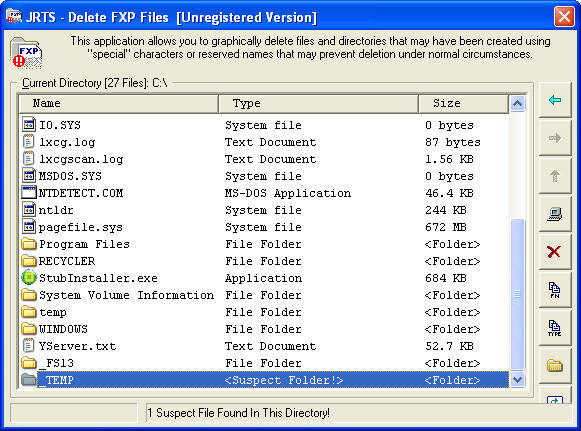Viewport: 581px width, 431px height.
Task: Select the _TEMP suspect folder row
Action: pos(265,380)
